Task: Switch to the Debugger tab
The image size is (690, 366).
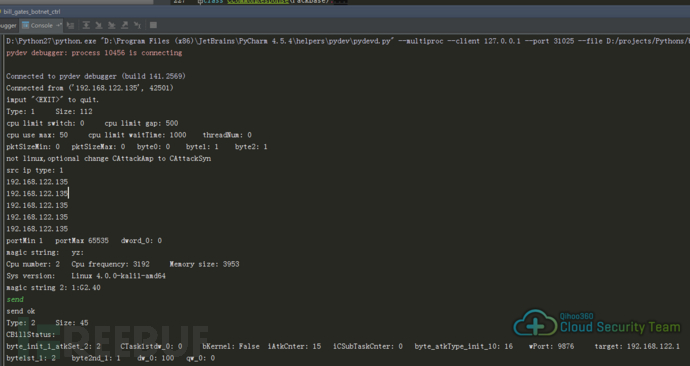Action: [x=8, y=25]
